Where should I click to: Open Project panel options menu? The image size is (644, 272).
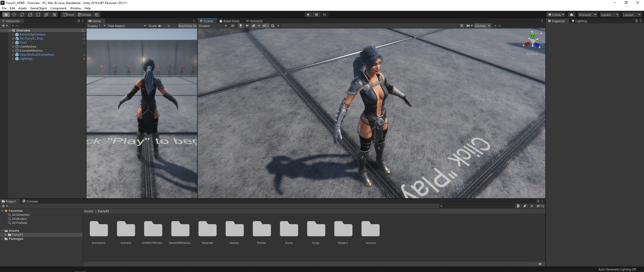(542, 201)
